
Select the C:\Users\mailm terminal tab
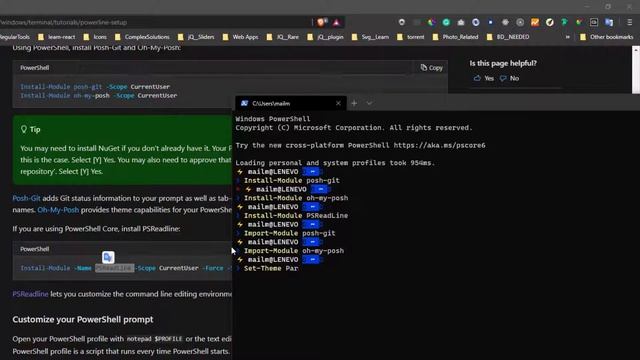coord(291,103)
